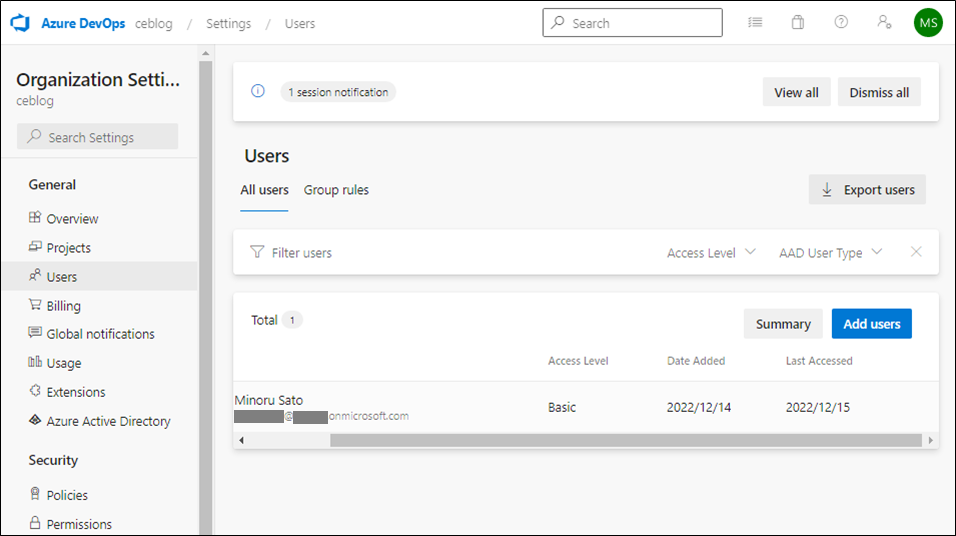The width and height of the screenshot is (956, 536).
Task: Click the Dismiss all button
Action: (x=879, y=92)
